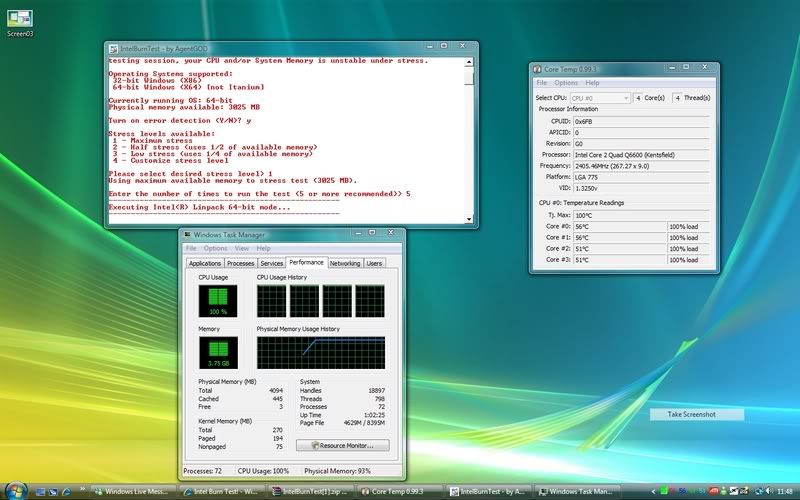Open IntelBurnTest[1].zip taskbar button
Screen dimensions: 800x500
(311, 492)
